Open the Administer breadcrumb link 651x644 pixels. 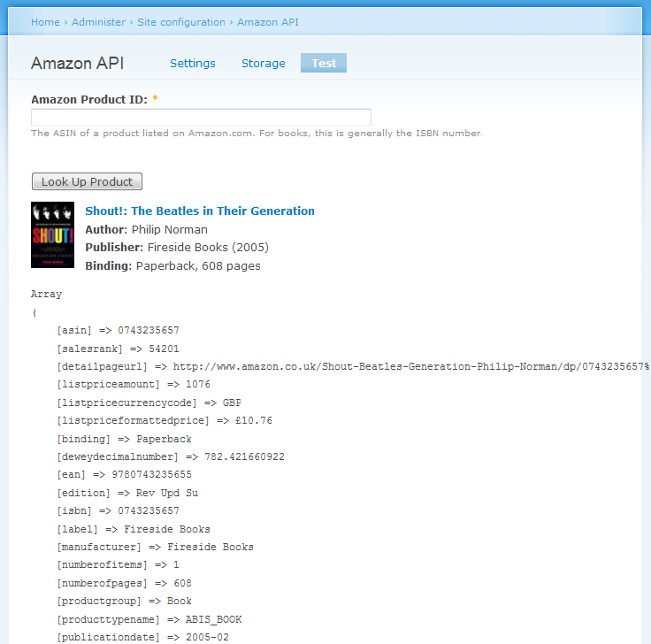point(98,22)
